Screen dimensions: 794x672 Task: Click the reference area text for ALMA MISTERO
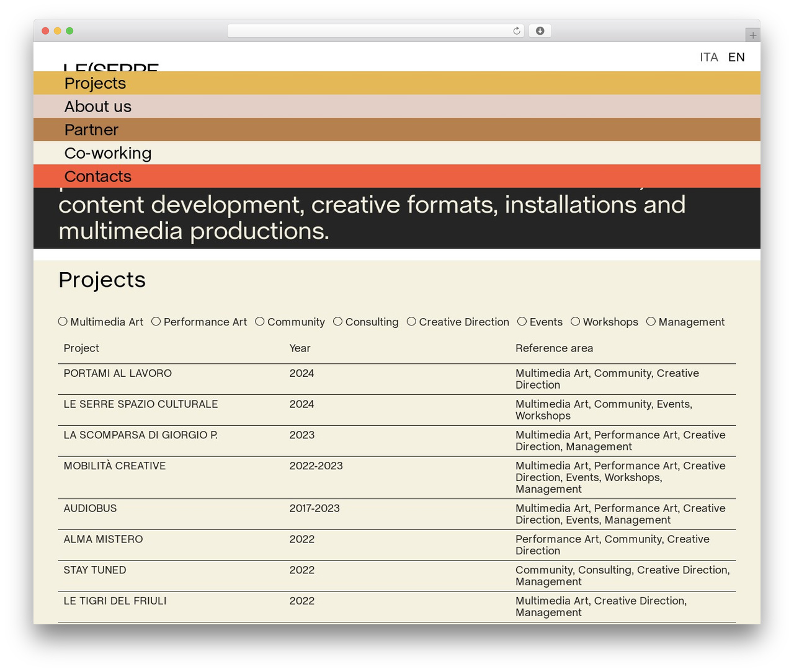click(x=612, y=545)
